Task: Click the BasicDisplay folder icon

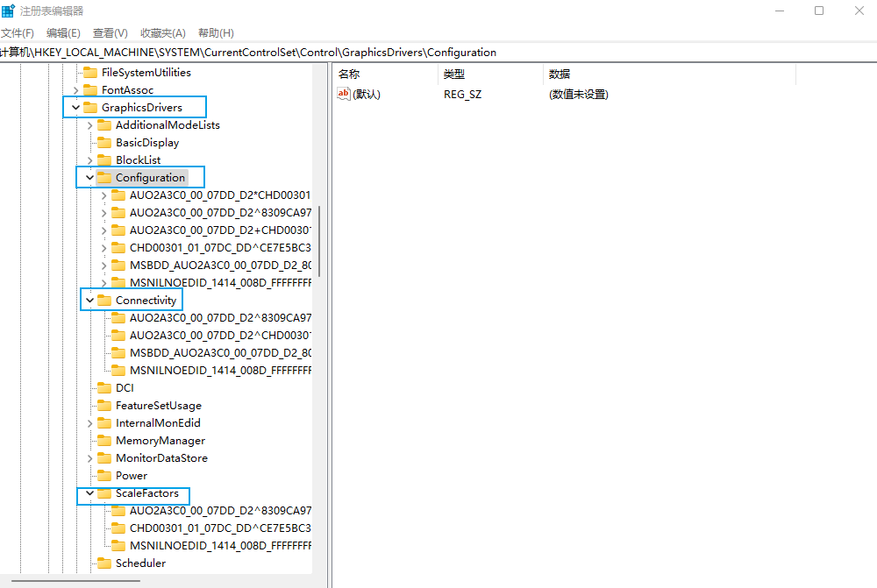Action: (104, 143)
